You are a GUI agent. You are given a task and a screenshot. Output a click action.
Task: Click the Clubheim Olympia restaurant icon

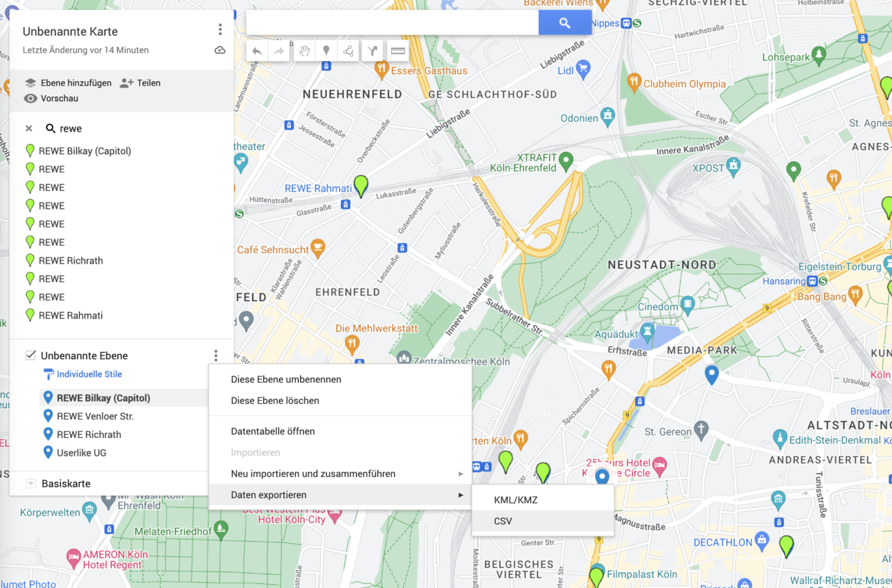pyautogui.click(x=634, y=83)
